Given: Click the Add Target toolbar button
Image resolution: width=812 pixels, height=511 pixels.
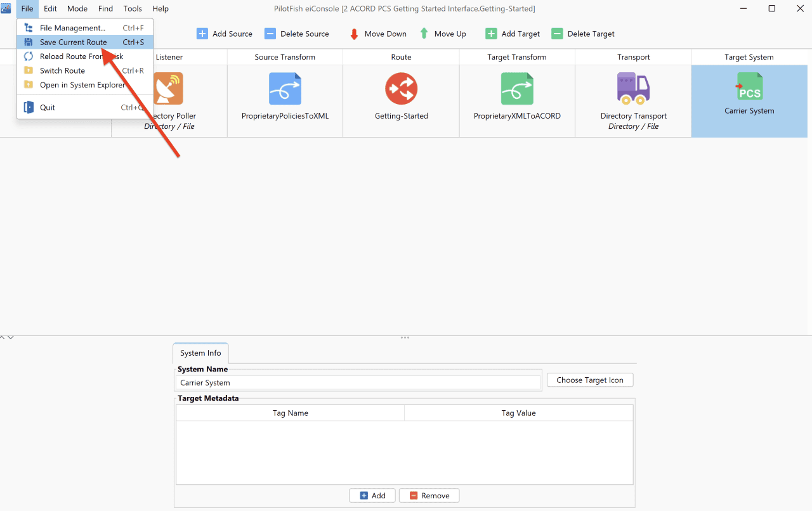Looking at the screenshot, I should pos(513,34).
